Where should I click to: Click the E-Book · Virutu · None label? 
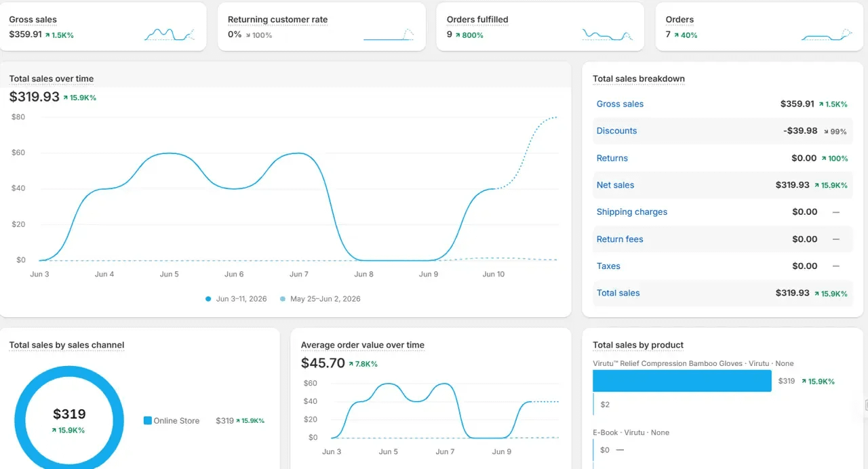(x=631, y=432)
